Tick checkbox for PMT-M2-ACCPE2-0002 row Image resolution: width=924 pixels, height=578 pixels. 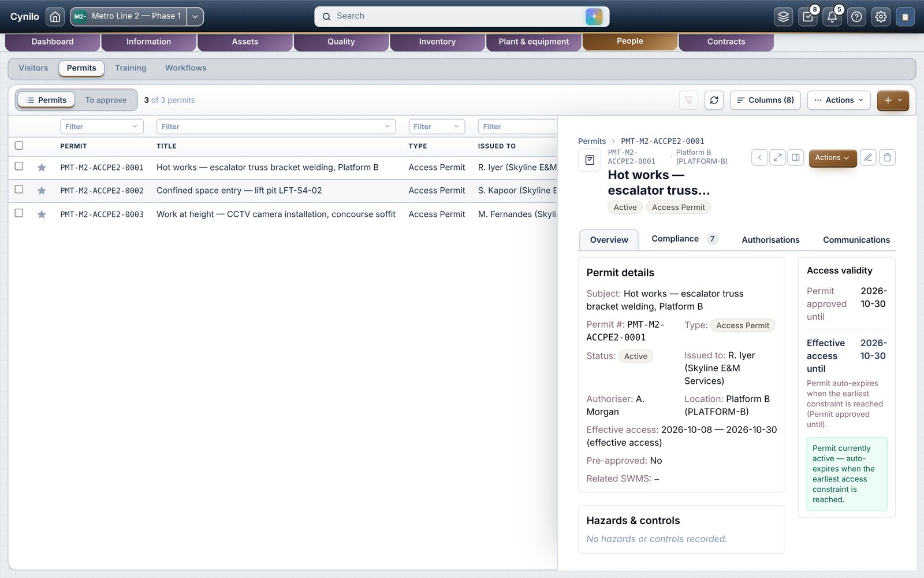point(19,190)
